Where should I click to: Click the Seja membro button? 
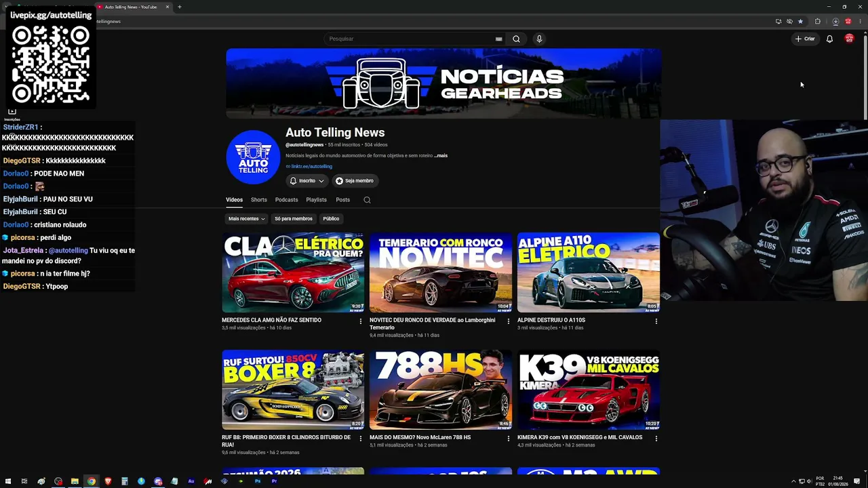[x=355, y=181]
